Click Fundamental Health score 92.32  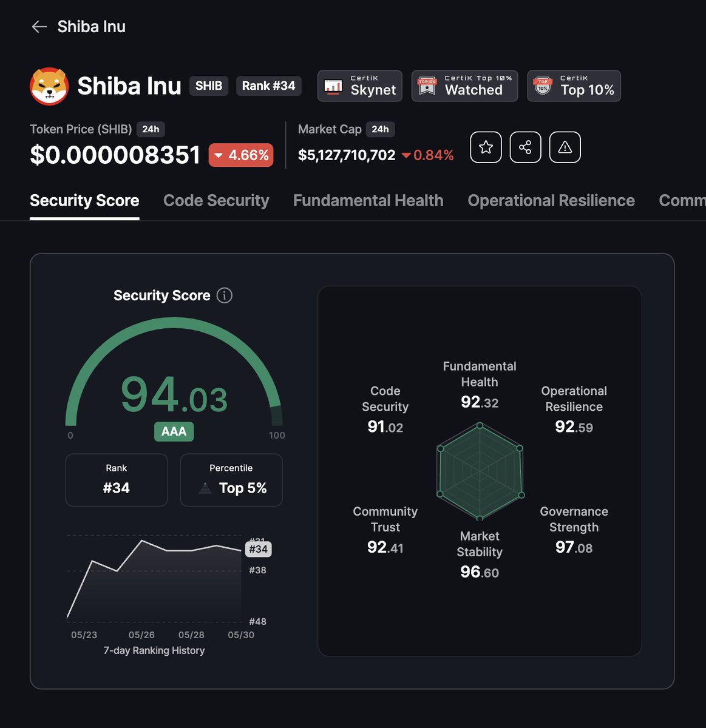tap(480, 402)
